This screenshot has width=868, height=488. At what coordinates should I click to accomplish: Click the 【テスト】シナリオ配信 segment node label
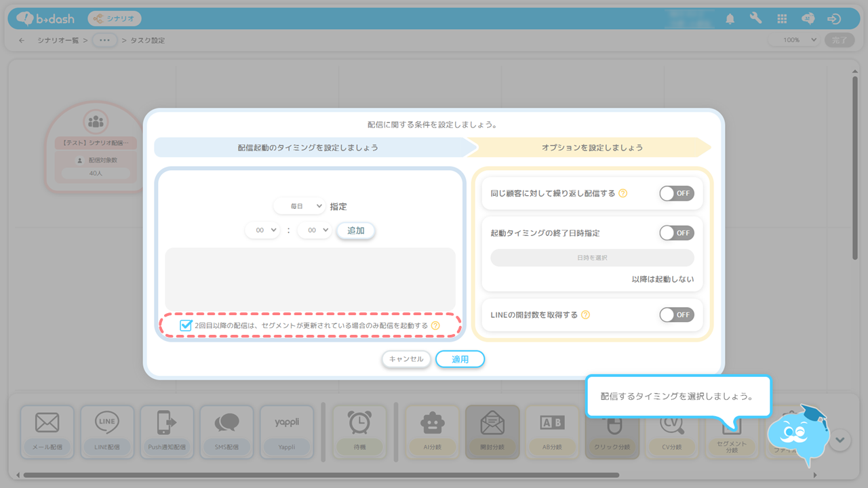click(x=96, y=144)
